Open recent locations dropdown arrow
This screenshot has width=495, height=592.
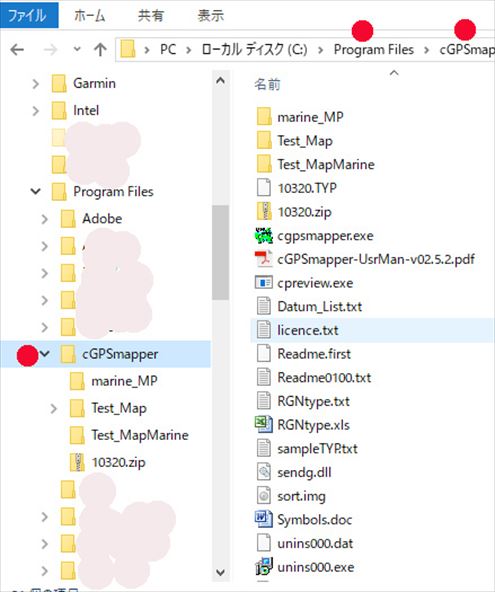coord(77,49)
